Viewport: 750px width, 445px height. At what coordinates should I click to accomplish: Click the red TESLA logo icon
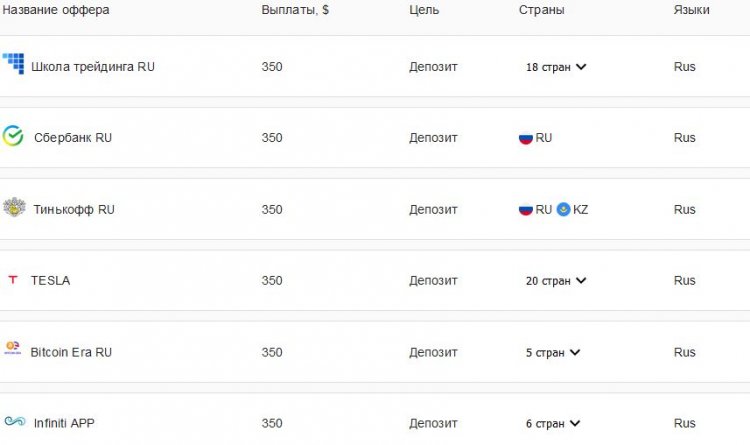coord(13,280)
